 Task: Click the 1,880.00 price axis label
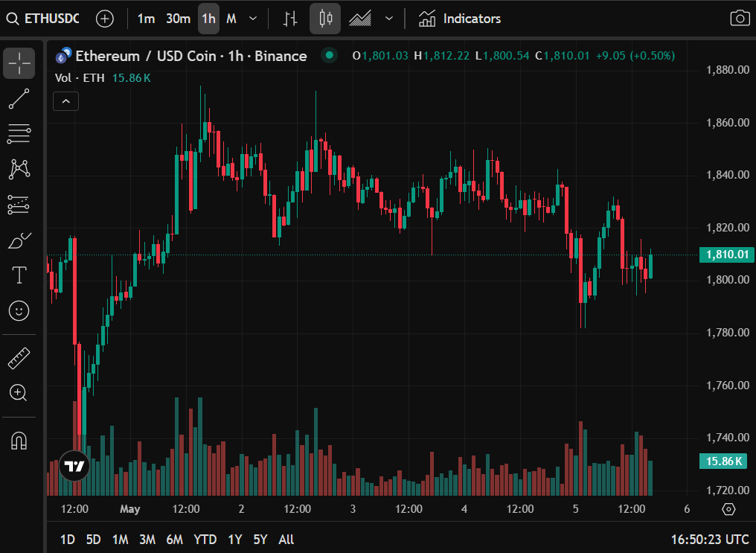727,70
